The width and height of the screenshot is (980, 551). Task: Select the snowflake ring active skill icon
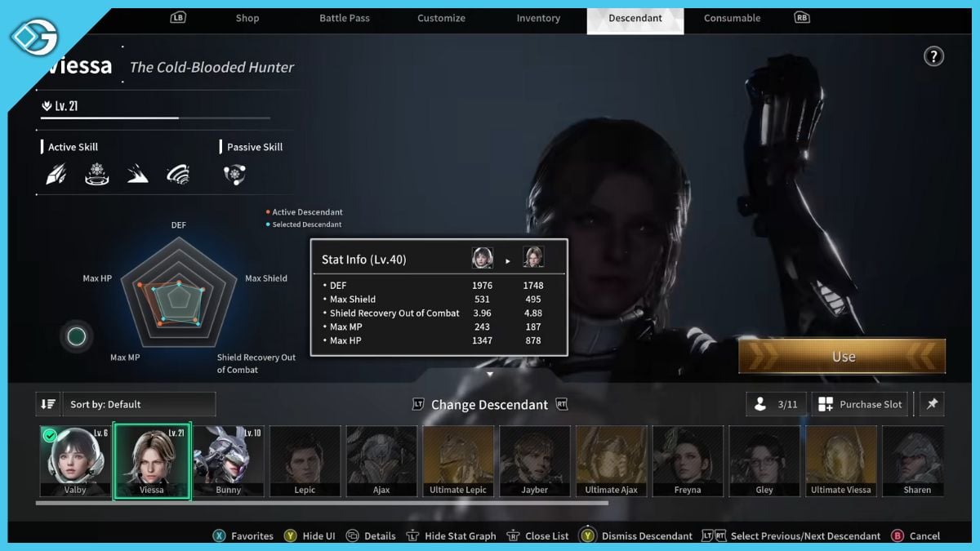tap(97, 174)
